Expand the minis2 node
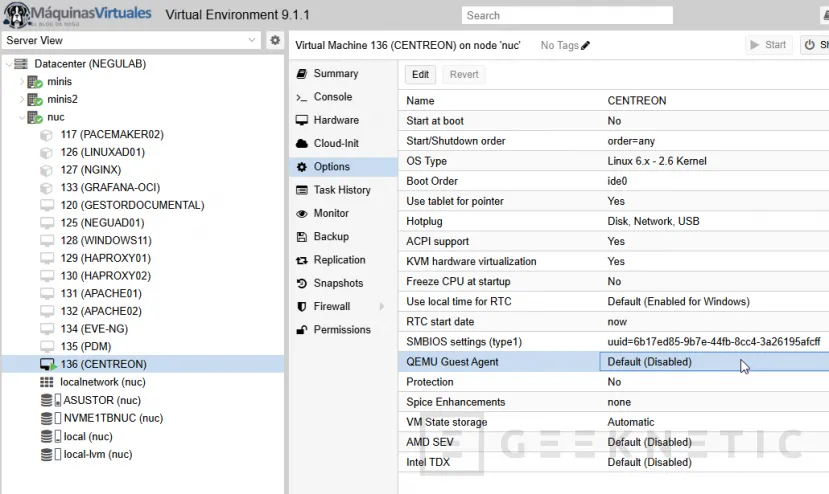The height and width of the screenshot is (494, 829). (22, 99)
